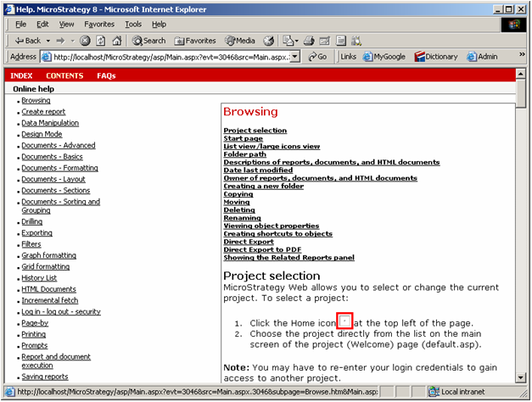This screenshot has width=532, height=402.
Task: Open the Back history dropdown arrow
Action: pos(48,41)
